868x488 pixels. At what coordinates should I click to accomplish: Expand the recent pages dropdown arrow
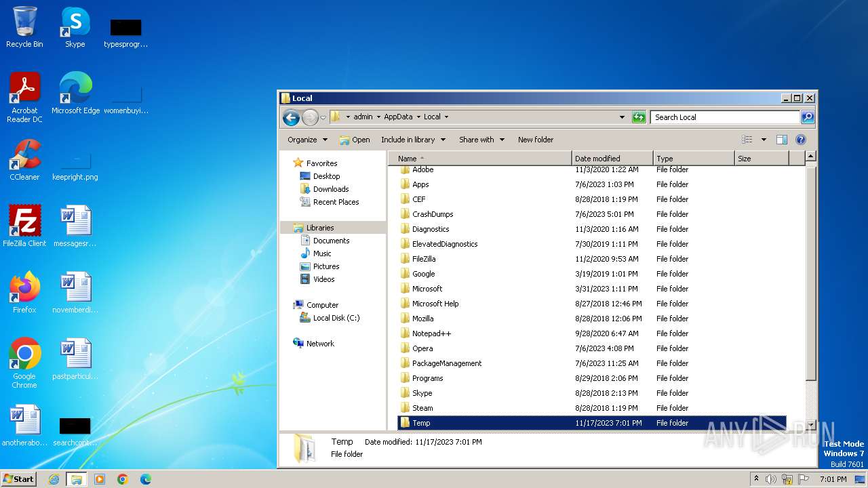point(323,117)
